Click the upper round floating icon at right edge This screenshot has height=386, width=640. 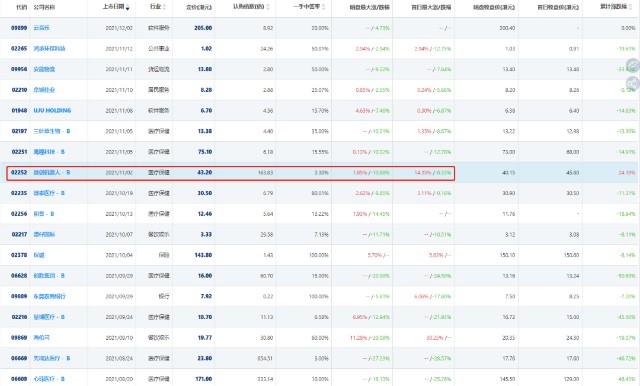coord(633,65)
